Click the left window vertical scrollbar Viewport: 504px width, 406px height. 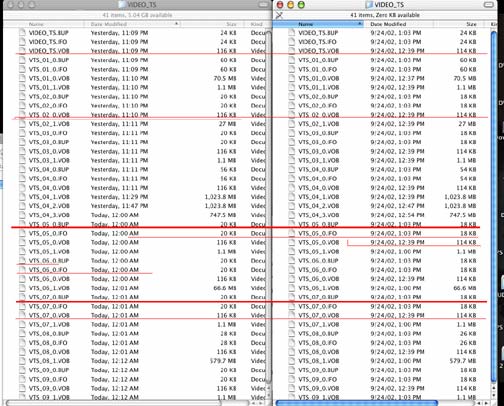click(269, 207)
